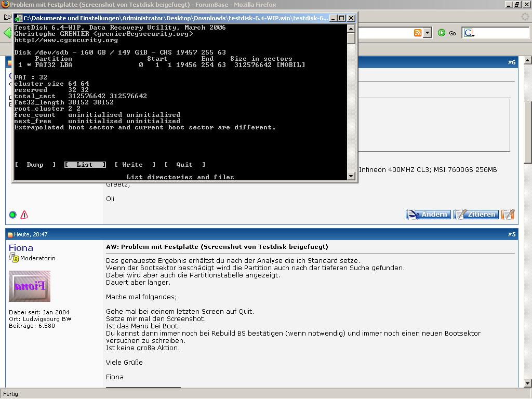Screen dimensions: 532x399
Task: Click the 'Fertig' status bar text
Action: (10, 394)
